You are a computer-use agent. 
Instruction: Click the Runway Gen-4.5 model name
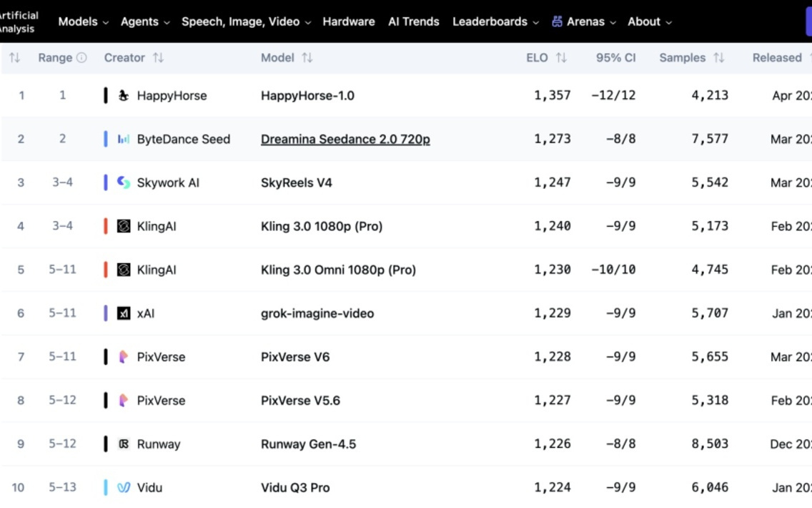308,444
